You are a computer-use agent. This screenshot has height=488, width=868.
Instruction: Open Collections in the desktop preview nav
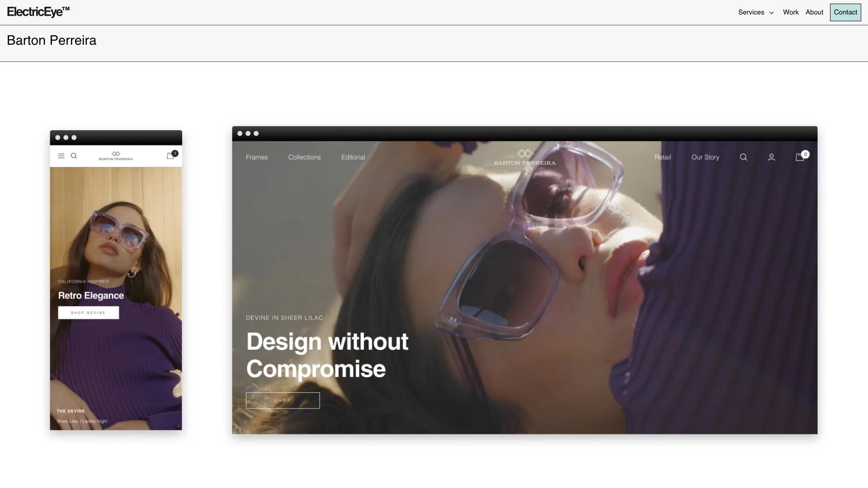pos(304,157)
